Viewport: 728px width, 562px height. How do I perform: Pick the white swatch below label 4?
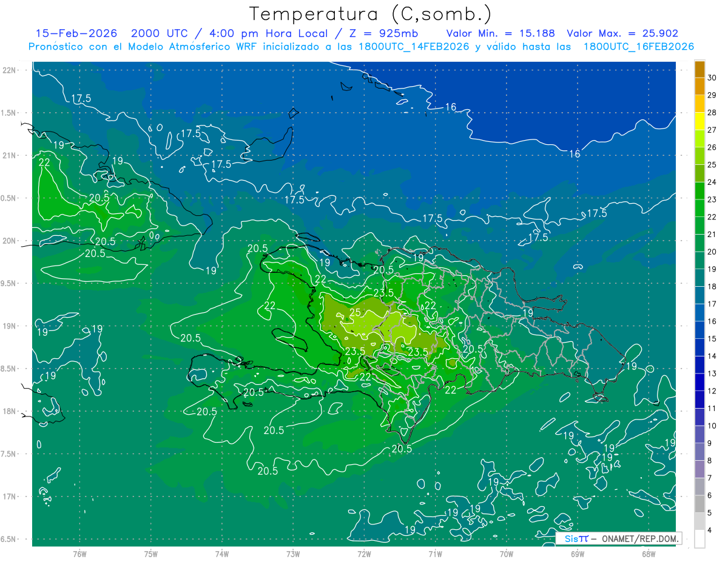699,539
